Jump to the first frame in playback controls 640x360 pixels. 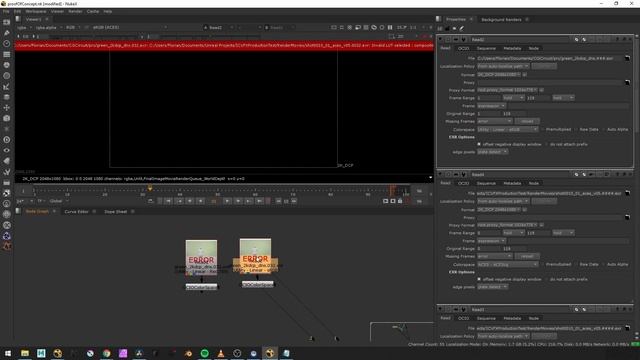point(168,201)
